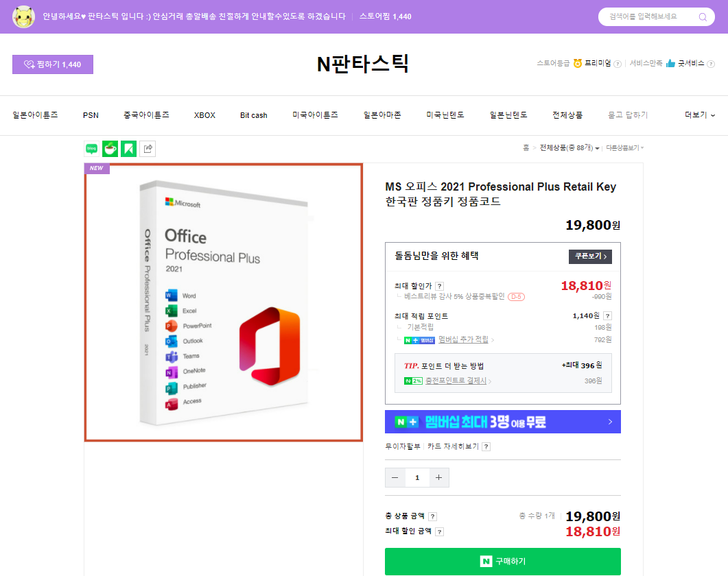This screenshot has height=576, width=728.
Task: Click the N+ 멤버십 badge icon
Action: (419, 341)
